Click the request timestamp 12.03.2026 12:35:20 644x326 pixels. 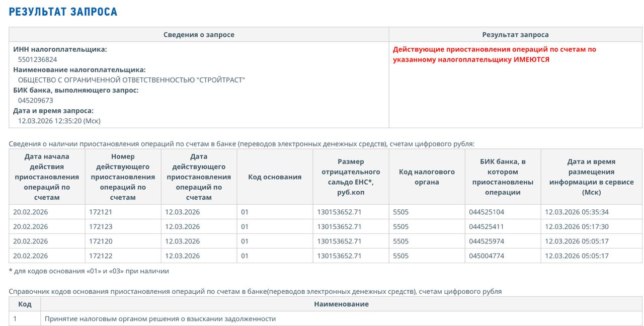(59, 121)
